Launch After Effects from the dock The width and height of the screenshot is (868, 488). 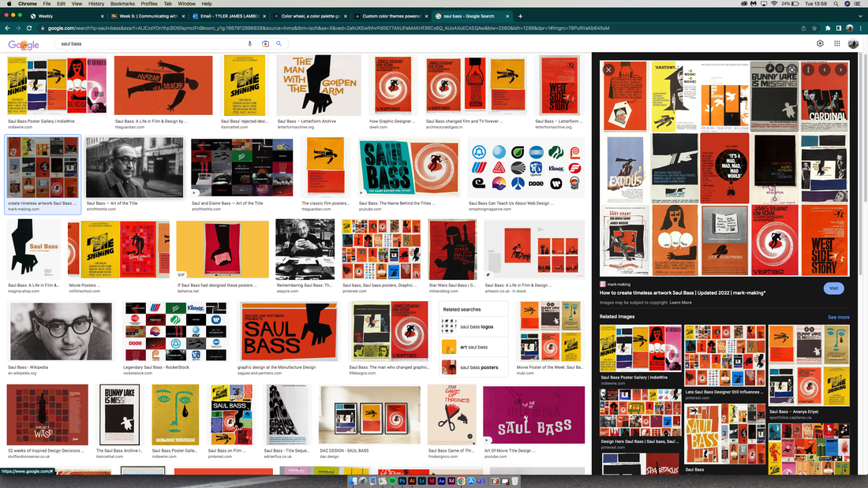(441, 482)
